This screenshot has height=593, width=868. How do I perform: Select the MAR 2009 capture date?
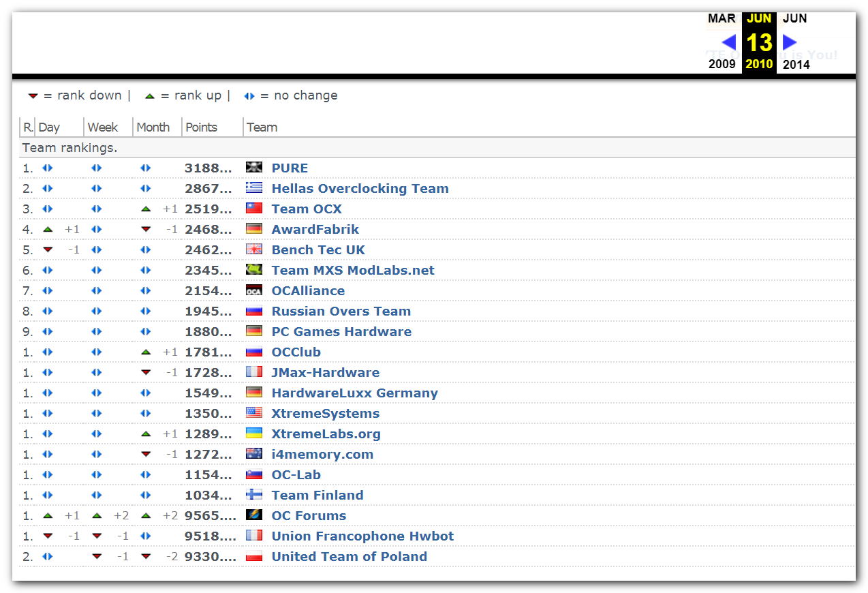pyautogui.click(x=722, y=19)
